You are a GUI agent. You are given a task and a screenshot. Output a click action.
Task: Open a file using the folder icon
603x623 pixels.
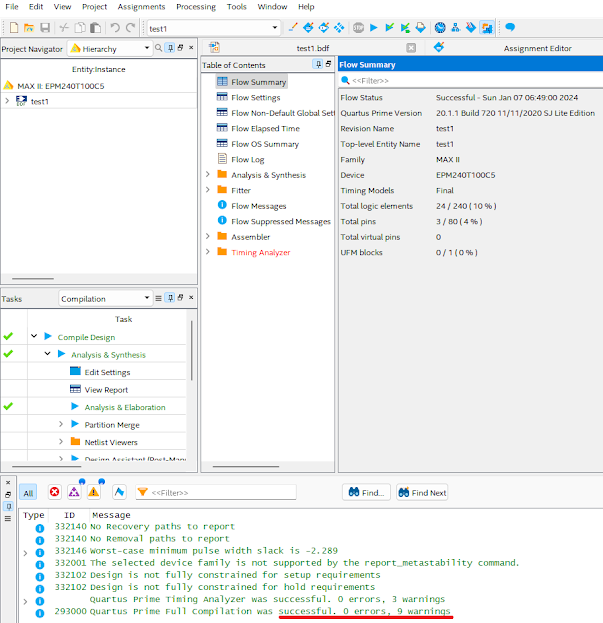[x=29, y=27]
